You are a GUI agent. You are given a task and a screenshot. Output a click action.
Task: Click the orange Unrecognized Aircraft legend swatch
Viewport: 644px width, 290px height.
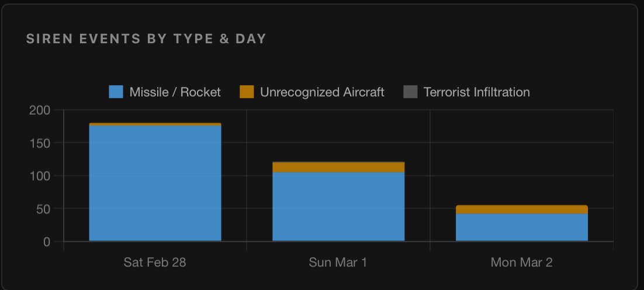pyautogui.click(x=247, y=92)
